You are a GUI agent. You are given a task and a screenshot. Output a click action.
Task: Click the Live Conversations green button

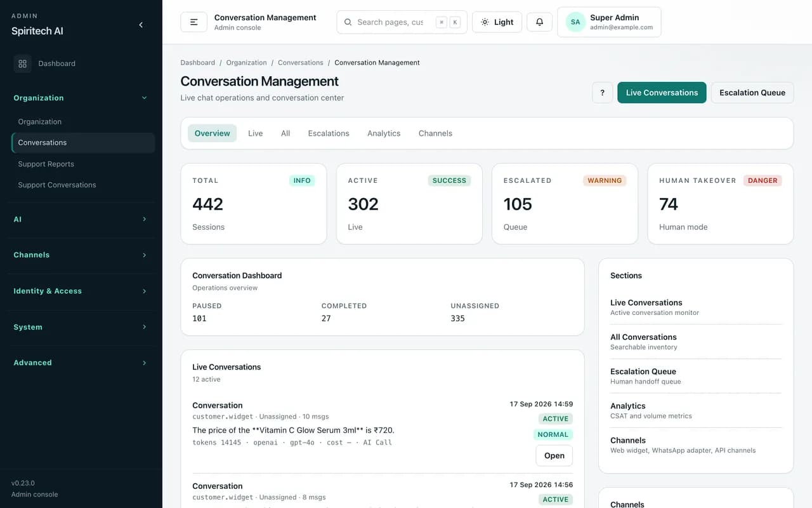pos(662,93)
